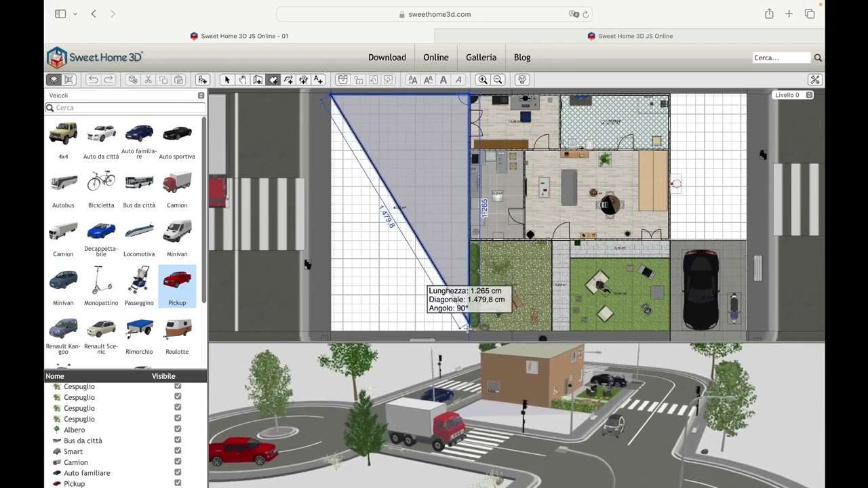
Task: Click the Sweet Home 3D logo
Action: coord(94,58)
